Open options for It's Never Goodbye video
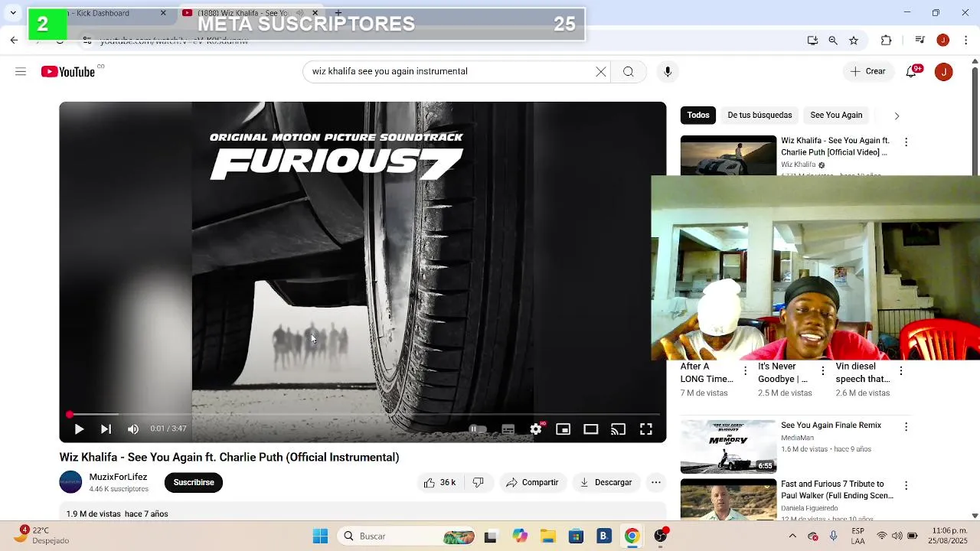 (x=823, y=371)
